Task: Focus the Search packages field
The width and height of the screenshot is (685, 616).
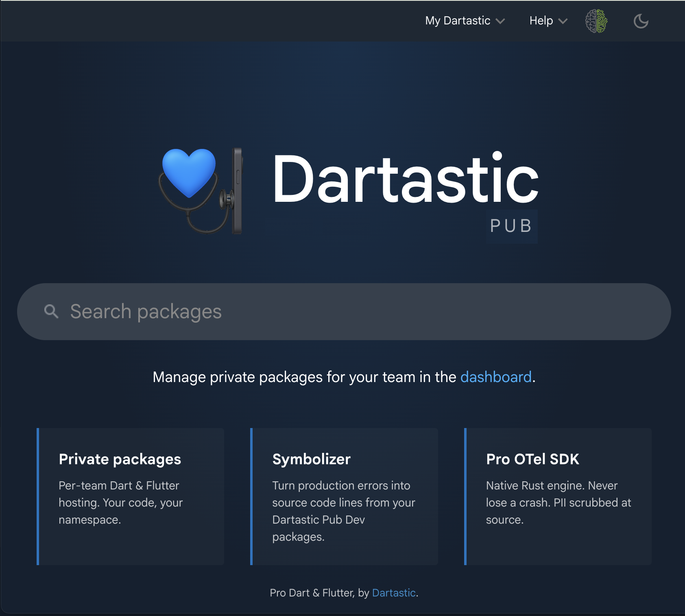Action: [344, 312]
